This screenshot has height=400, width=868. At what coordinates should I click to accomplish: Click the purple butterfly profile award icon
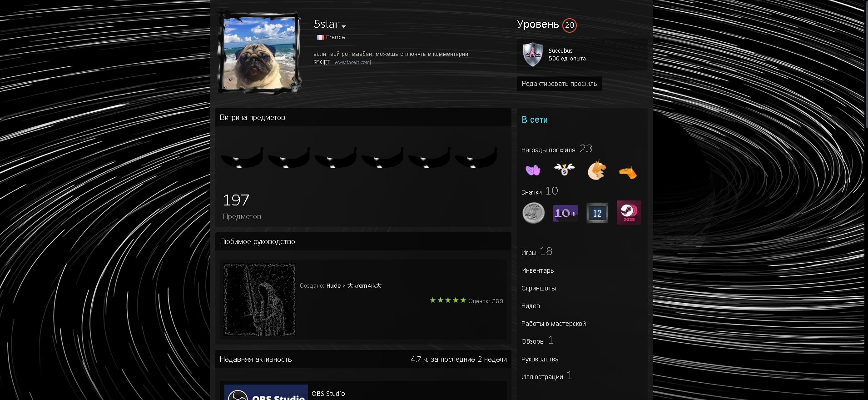coord(533,170)
